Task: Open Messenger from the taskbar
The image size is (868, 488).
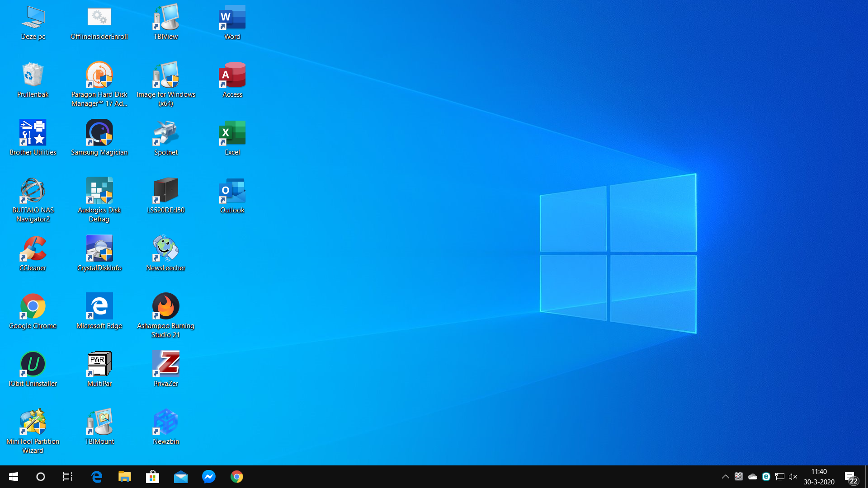Action: pos(209,477)
